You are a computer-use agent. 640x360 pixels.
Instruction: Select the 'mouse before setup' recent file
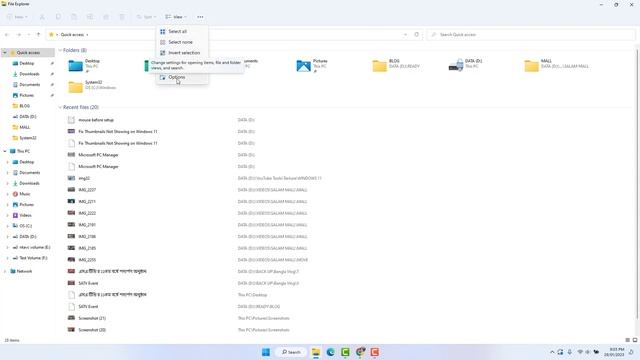click(x=96, y=120)
